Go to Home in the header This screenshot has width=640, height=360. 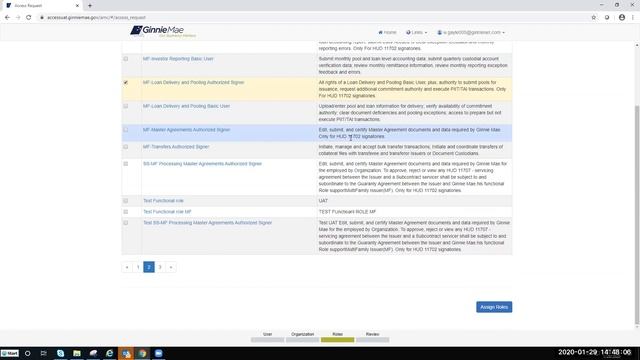point(387,32)
